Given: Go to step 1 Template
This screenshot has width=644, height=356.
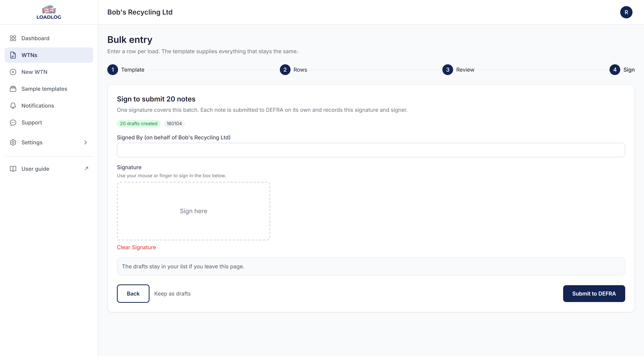Looking at the screenshot, I should (126, 70).
